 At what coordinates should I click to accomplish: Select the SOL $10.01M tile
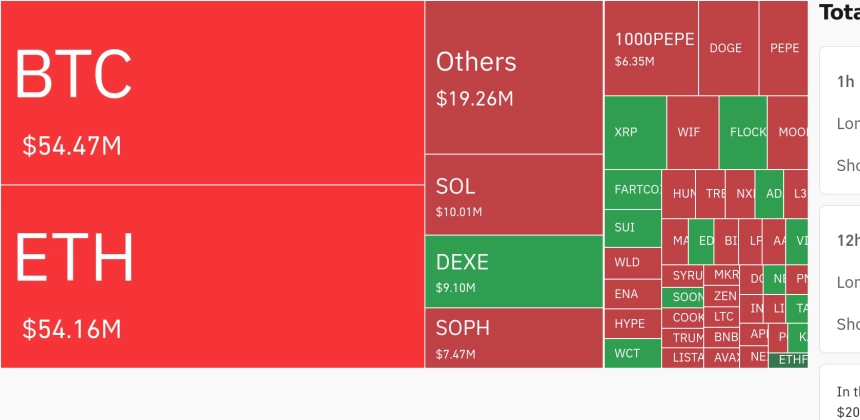click(x=514, y=195)
